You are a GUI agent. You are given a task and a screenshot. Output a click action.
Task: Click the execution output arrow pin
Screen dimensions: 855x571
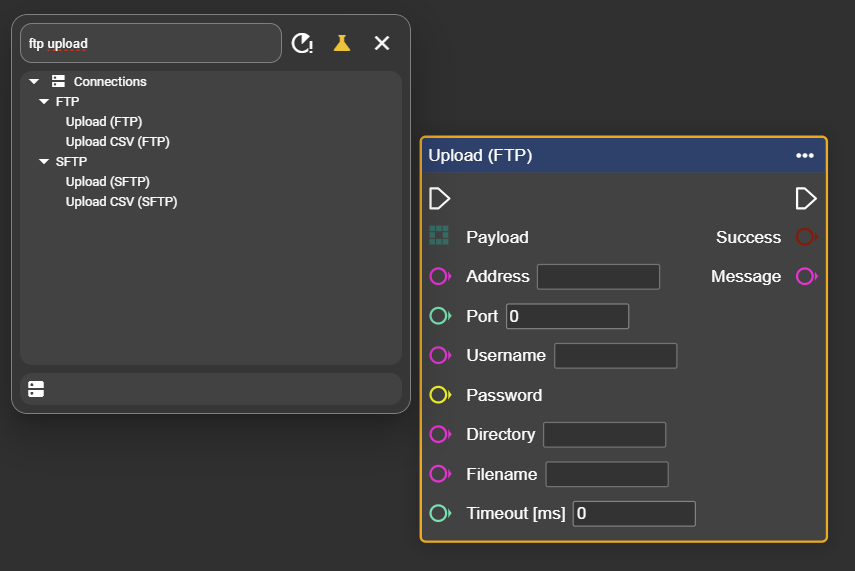click(x=806, y=198)
